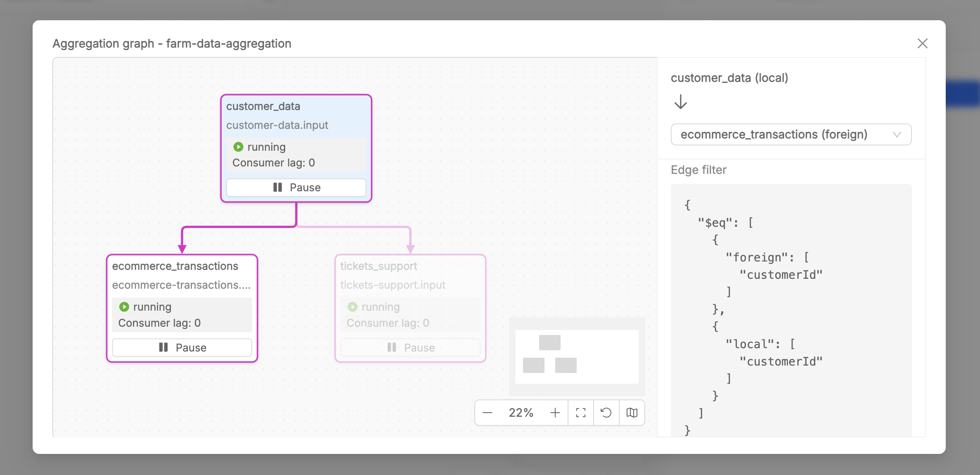
Task: Click the running status icon on ecommerce_transactions node
Action: click(124, 306)
